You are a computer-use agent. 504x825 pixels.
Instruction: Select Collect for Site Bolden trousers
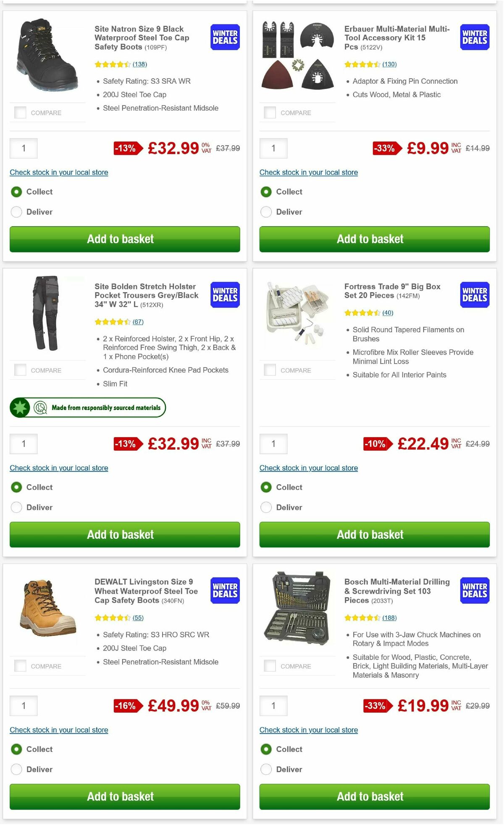pos(16,487)
